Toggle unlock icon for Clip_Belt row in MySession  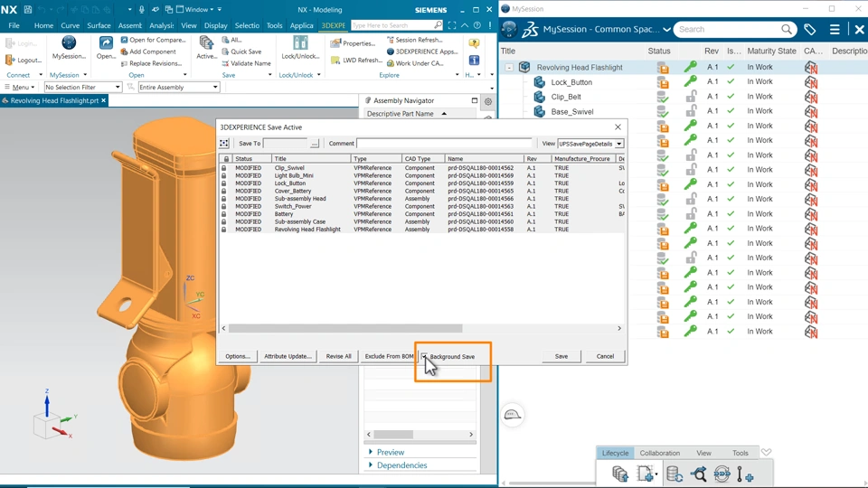click(690, 97)
